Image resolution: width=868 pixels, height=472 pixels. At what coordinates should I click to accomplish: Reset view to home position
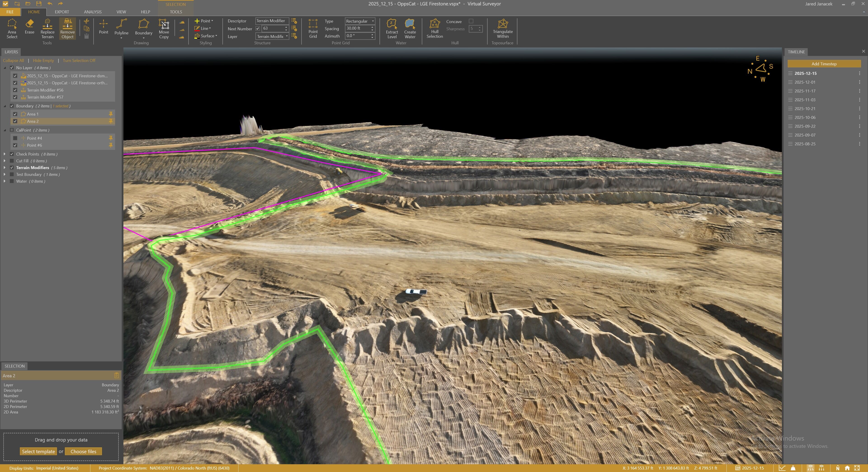(x=847, y=468)
